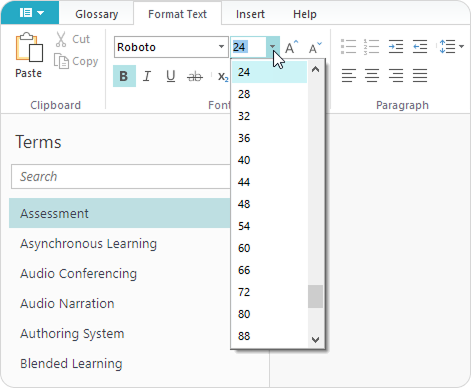Choose font size 60 in list
Viewport: 471px width, 388px height.
[269, 248]
